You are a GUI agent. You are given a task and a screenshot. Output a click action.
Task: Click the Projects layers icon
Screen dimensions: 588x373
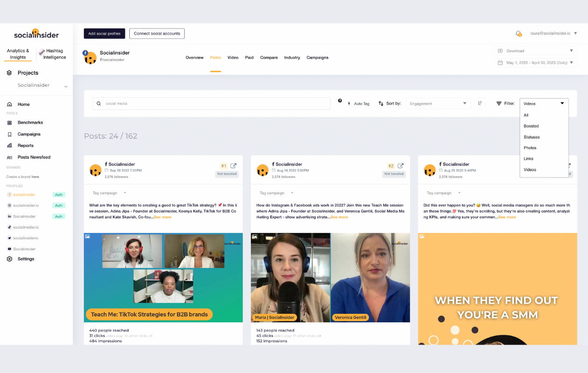coord(9,73)
